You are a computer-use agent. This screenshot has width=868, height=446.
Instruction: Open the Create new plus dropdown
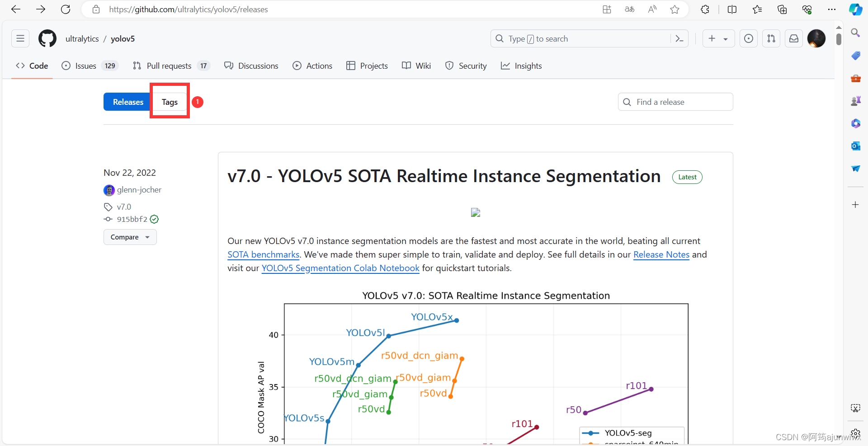[718, 38]
